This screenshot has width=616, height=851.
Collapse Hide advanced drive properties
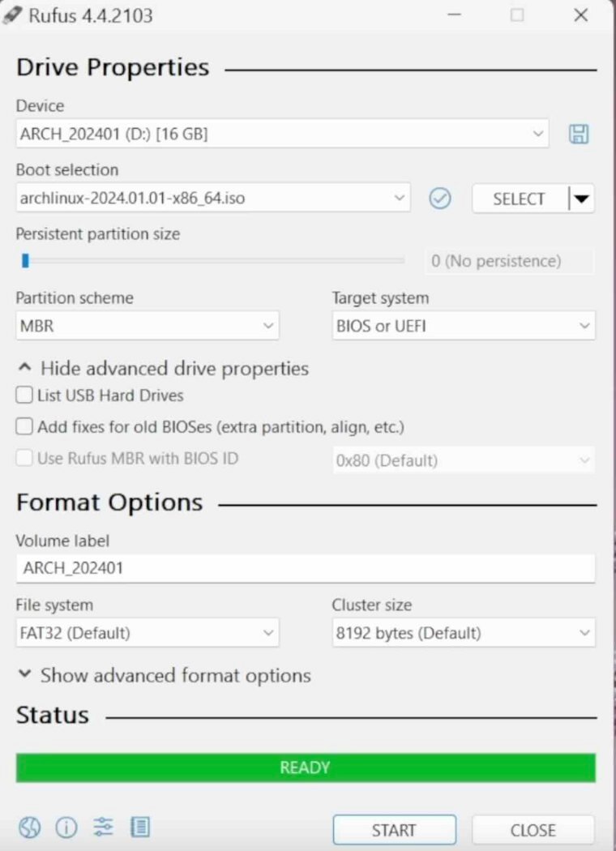(x=162, y=369)
